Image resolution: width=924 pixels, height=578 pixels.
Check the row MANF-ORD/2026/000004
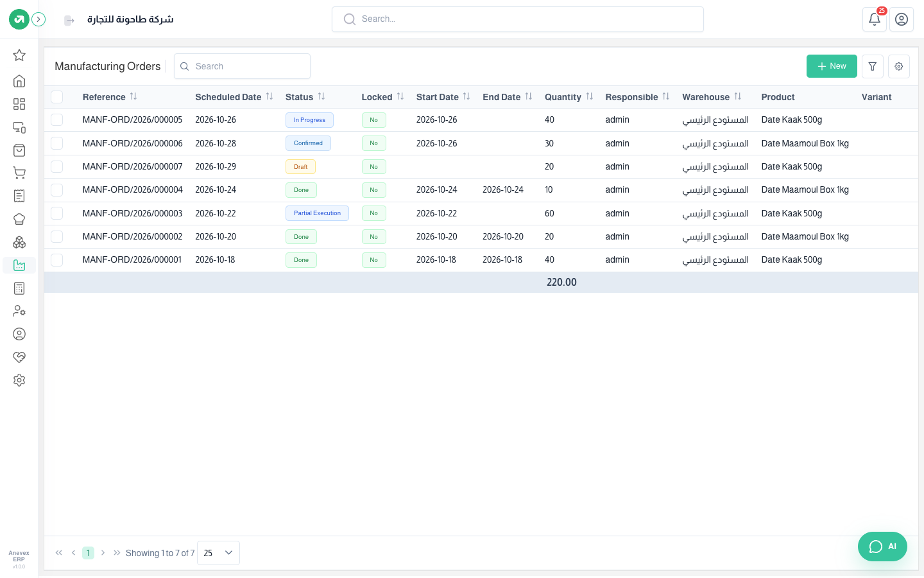[x=57, y=190]
